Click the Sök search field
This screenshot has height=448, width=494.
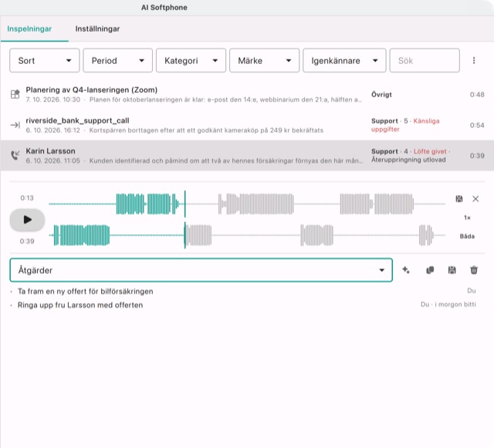tap(425, 60)
